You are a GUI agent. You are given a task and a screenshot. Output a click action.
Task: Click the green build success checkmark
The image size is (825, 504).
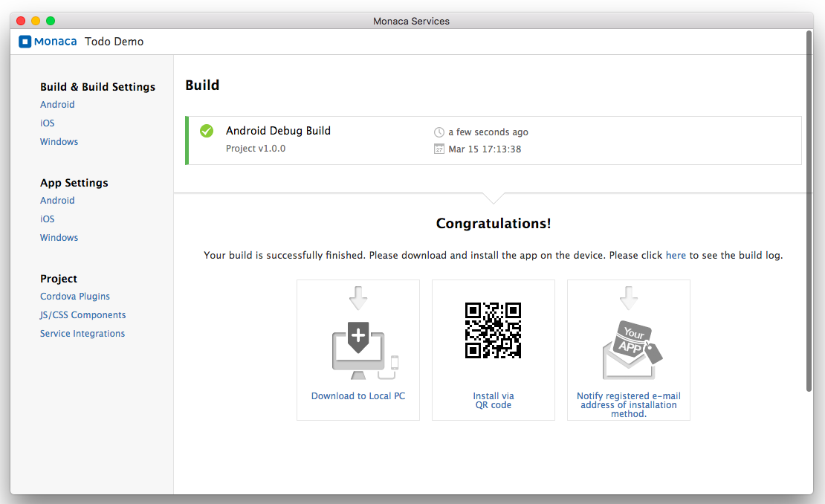pyautogui.click(x=207, y=131)
